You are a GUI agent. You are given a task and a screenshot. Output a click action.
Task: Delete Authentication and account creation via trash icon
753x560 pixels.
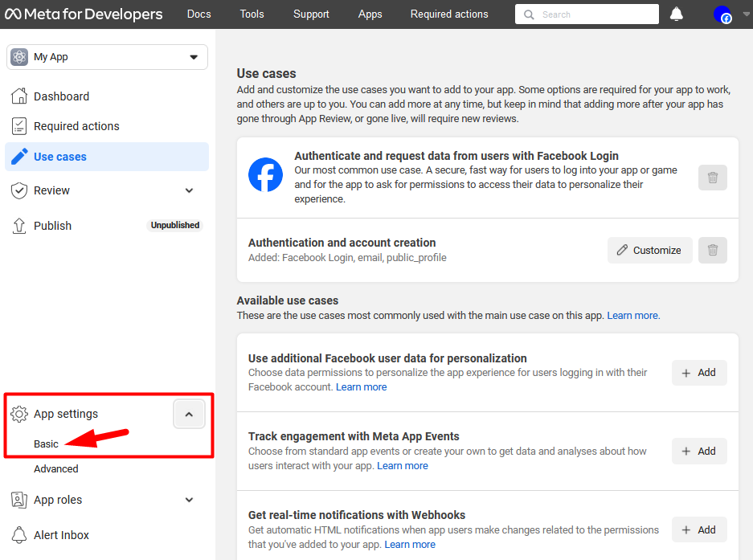click(713, 250)
